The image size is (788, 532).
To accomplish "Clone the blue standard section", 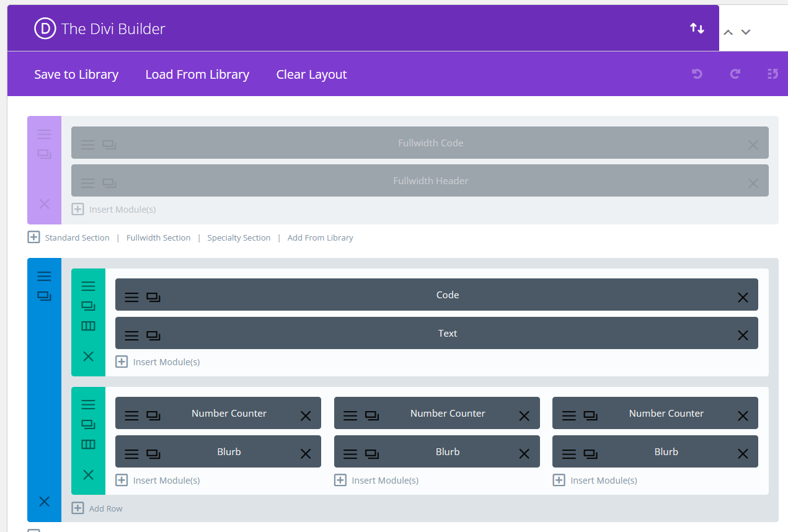I will [x=44, y=296].
